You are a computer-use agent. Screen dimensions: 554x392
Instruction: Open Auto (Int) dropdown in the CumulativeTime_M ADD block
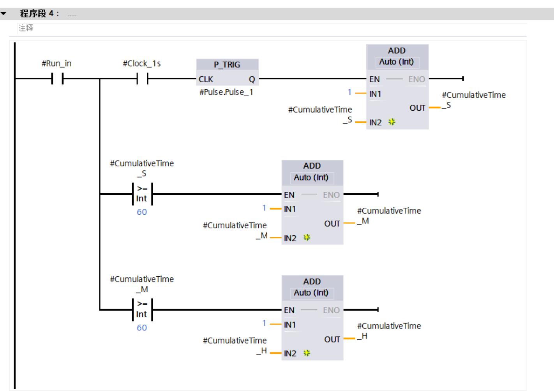(311, 178)
